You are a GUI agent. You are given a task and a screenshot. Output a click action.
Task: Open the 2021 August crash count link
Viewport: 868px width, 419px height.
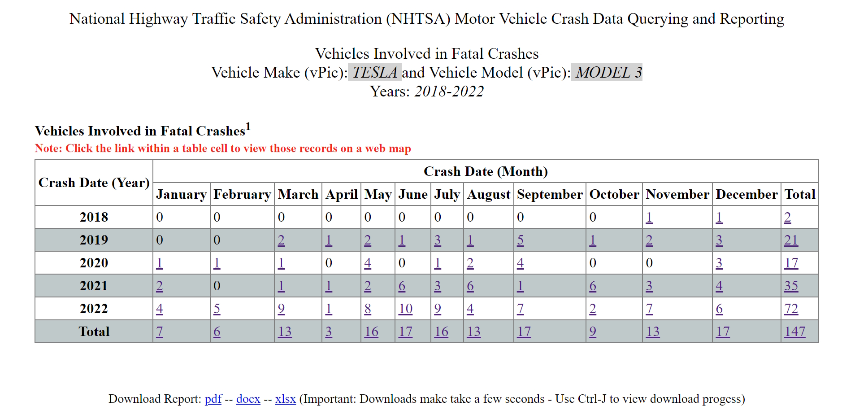470,286
